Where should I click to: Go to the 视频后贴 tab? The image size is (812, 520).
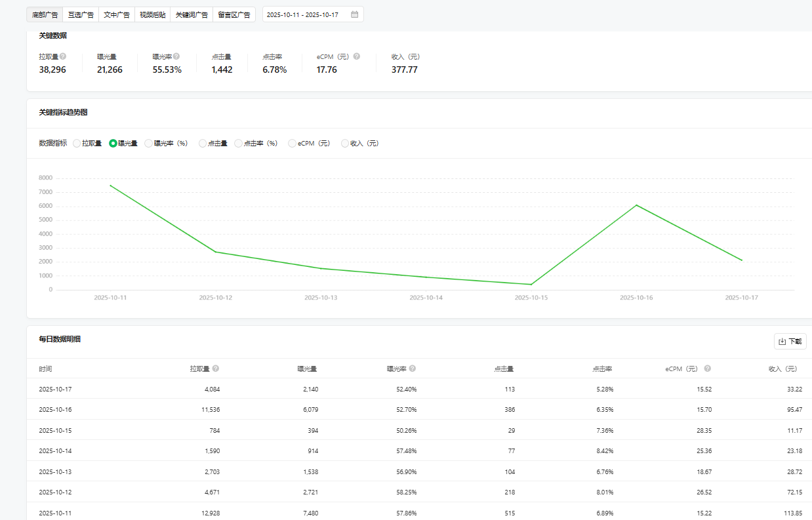point(153,14)
